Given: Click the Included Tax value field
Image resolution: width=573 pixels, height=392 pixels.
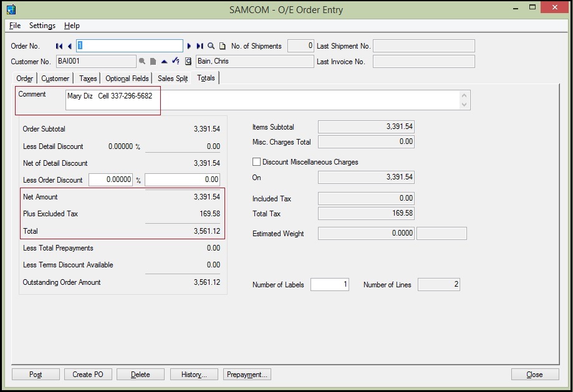Looking at the screenshot, I should [366, 198].
